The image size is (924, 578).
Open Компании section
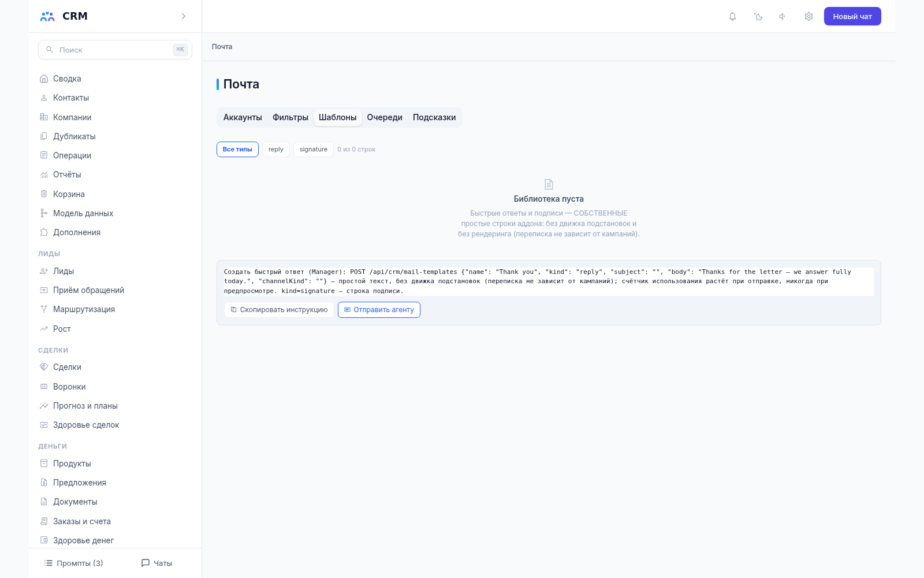click(115, 117)
